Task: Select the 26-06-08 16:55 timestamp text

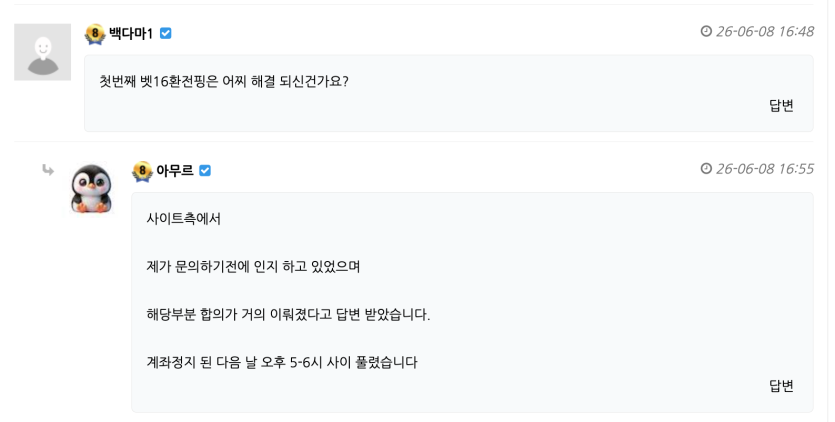Action: [765, 169]
